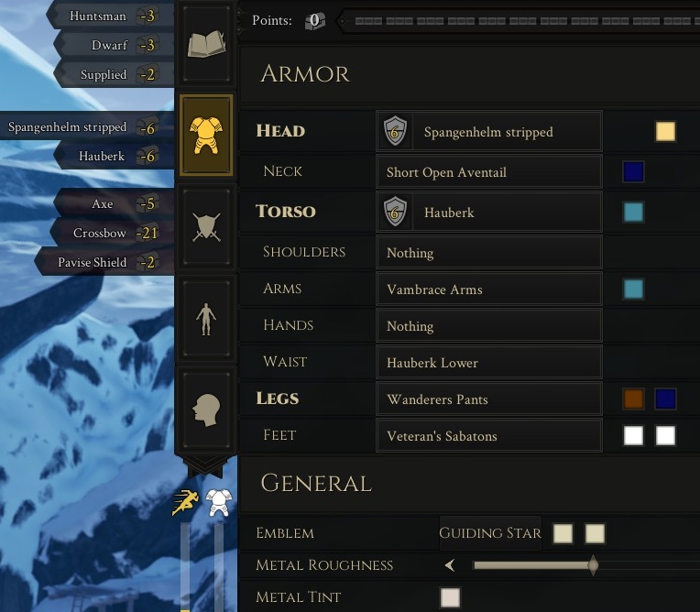The image size is (700, 612).
Task: Click the Crossbow -21 perk entry
Action: coord(107,233)
